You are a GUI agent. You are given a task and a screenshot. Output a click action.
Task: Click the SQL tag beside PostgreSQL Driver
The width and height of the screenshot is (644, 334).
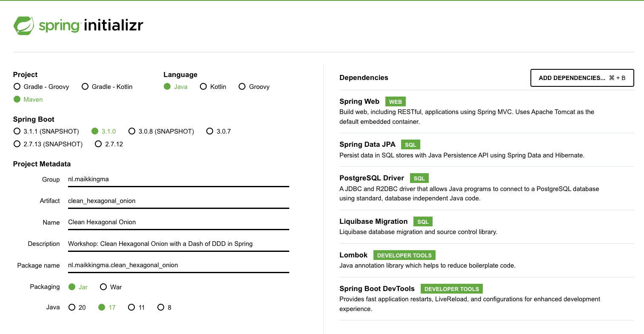point(419,178)
